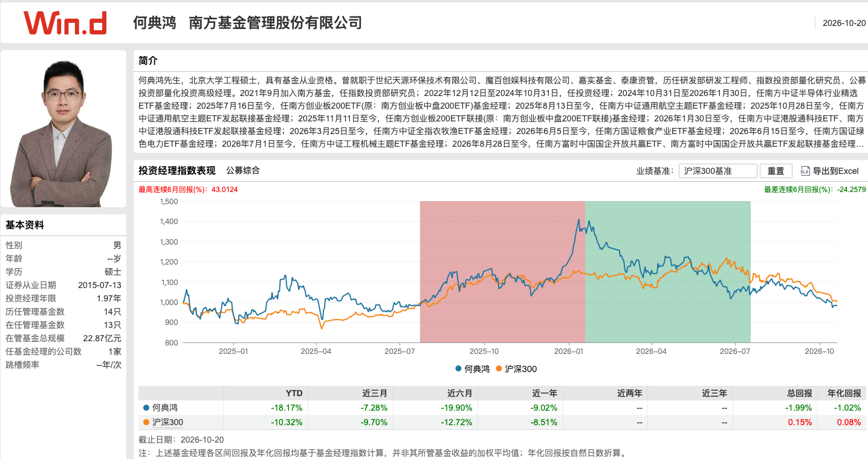Click the 截止日期 footer text
This screenshot has height=459, width=868.
click(181, 440)
